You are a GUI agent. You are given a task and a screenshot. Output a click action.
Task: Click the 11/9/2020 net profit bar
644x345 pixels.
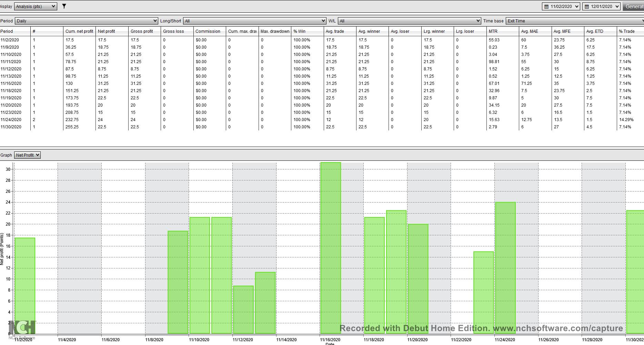(x=178, y=282)
